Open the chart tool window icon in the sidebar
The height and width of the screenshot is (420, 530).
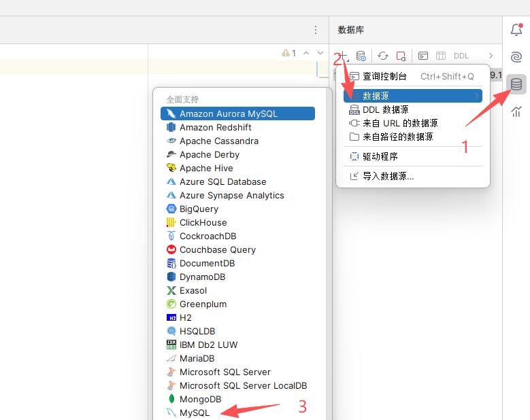[516, 111]
